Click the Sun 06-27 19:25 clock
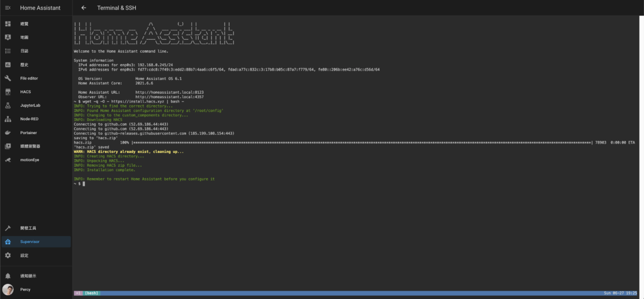 point(619,293)
